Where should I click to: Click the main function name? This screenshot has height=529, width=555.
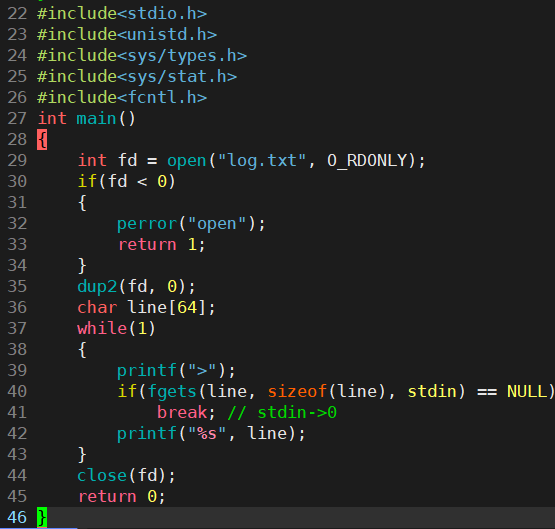(96, 119)
